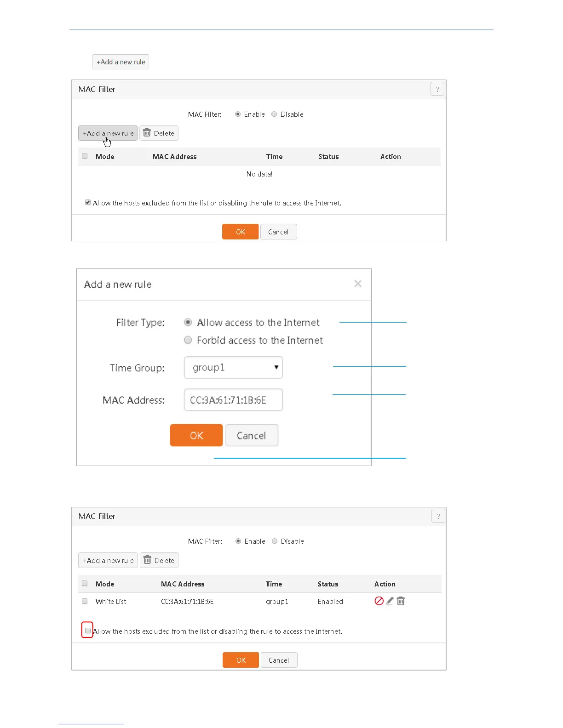
Task: Cancel the Add a new rule dialog
Action: pos(252,435)
